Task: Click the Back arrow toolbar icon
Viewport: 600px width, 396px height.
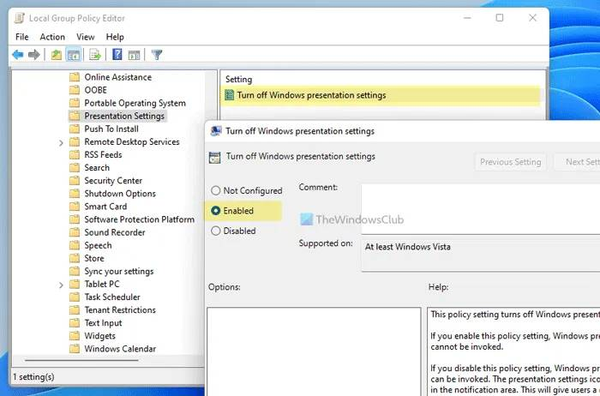Action: tap(18, 55)
